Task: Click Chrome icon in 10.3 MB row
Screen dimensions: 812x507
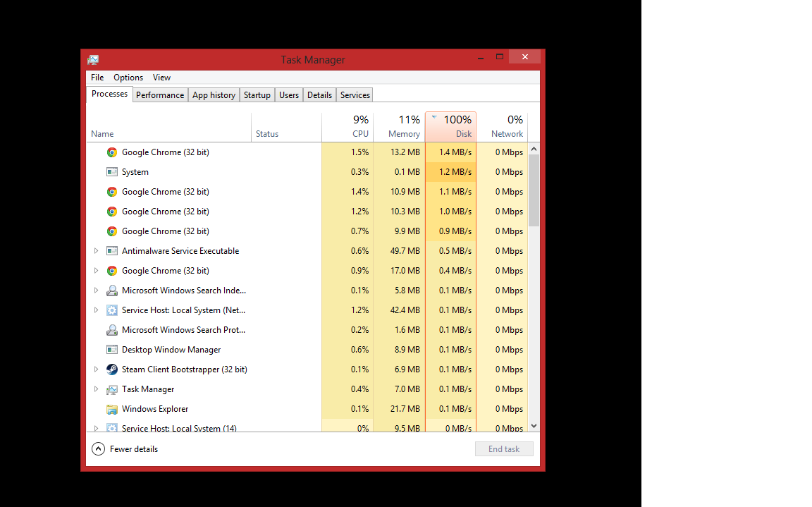Action: tap(112, 212)
